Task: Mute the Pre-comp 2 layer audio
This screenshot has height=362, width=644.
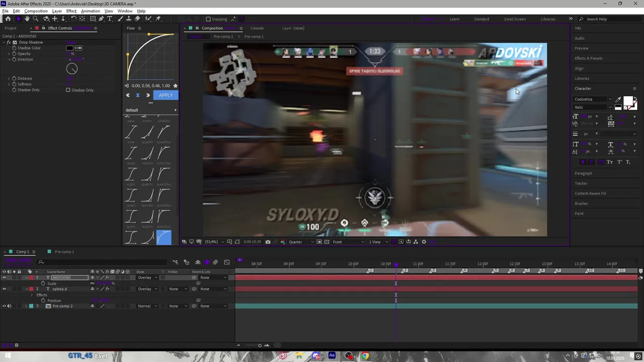Action: [x=9, y=306]
